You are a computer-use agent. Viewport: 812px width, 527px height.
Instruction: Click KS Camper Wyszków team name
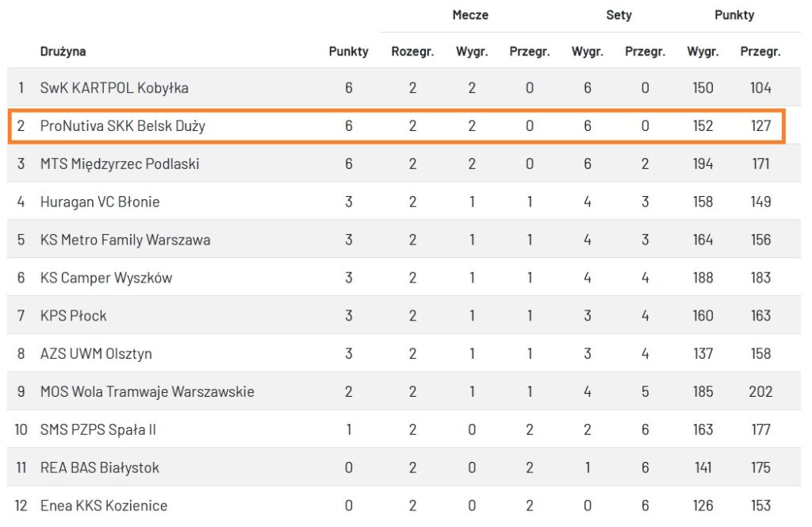click(x=106, y=278)
